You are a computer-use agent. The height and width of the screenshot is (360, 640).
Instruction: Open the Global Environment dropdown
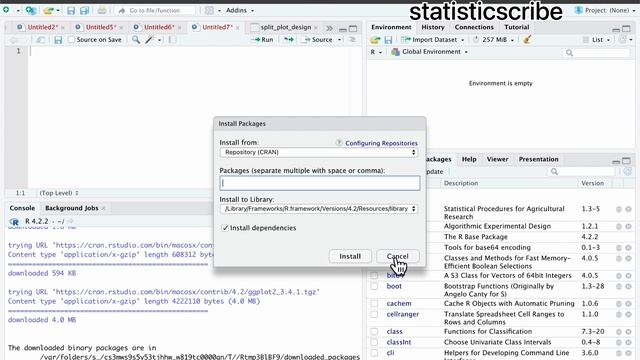pos(430,52)
